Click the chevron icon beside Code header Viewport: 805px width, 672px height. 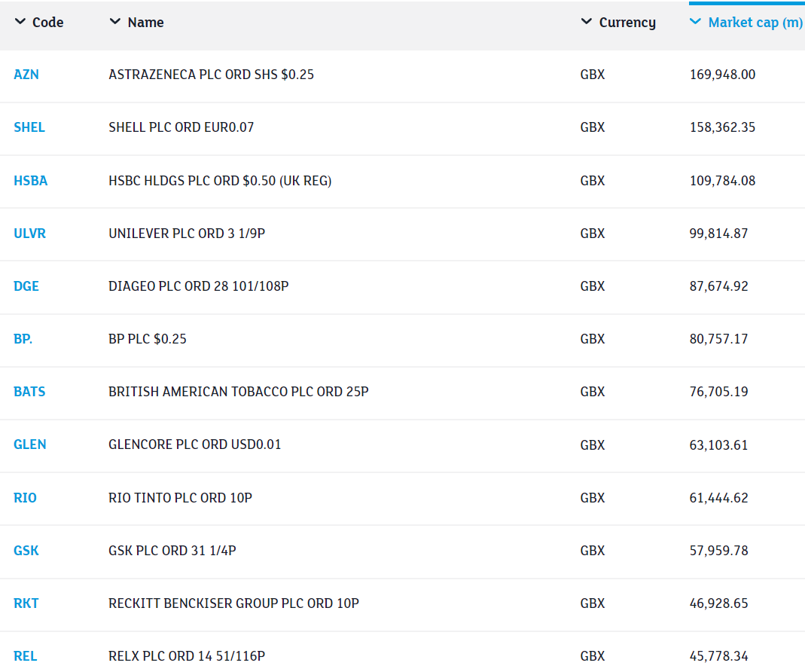pos(20,22)
